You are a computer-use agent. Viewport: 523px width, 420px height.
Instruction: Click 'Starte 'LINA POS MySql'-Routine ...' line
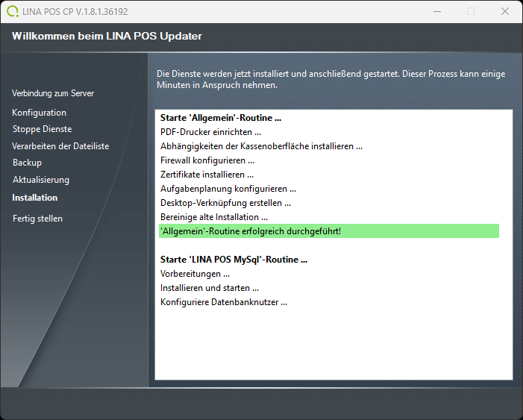click(234, 260)
